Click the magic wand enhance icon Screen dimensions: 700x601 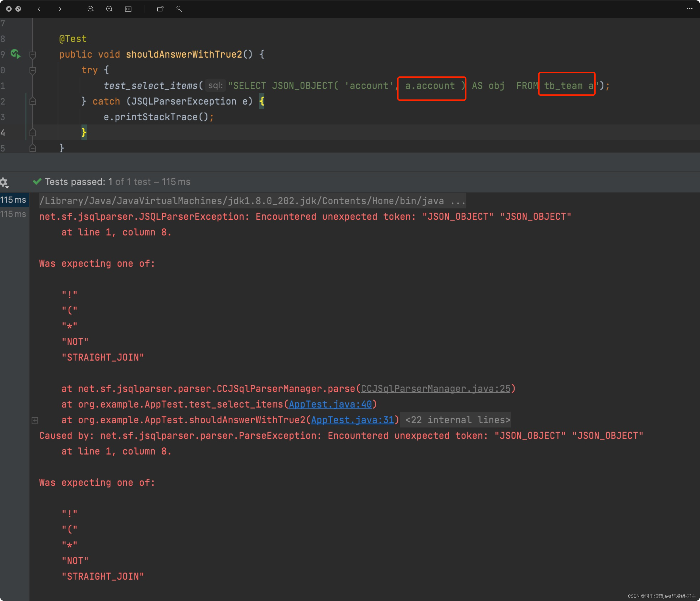tap(179, 9)
